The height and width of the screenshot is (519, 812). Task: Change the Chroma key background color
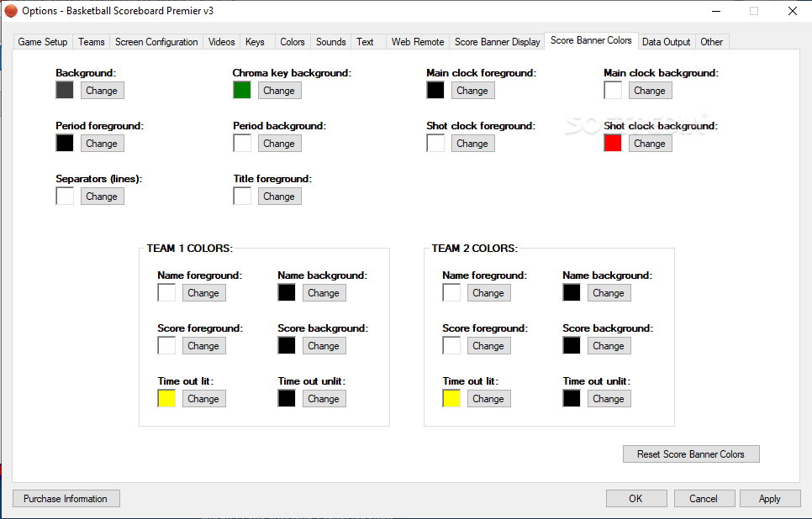click(280, 91)
